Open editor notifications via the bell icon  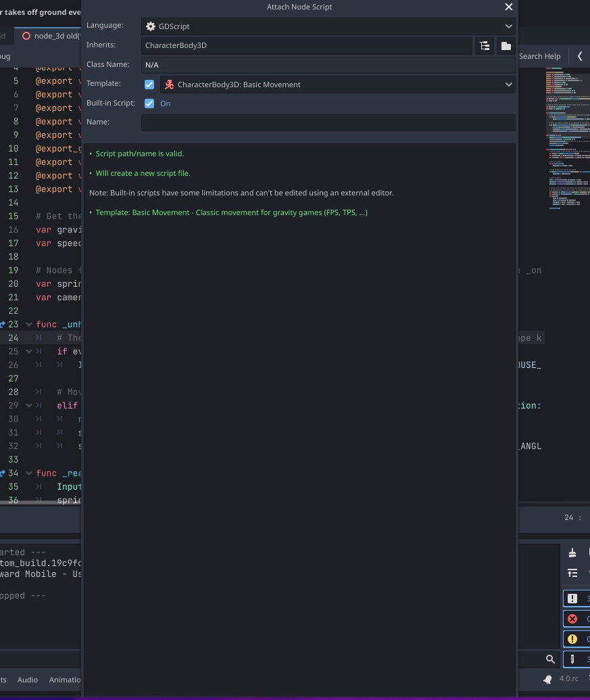pos(547,678)
